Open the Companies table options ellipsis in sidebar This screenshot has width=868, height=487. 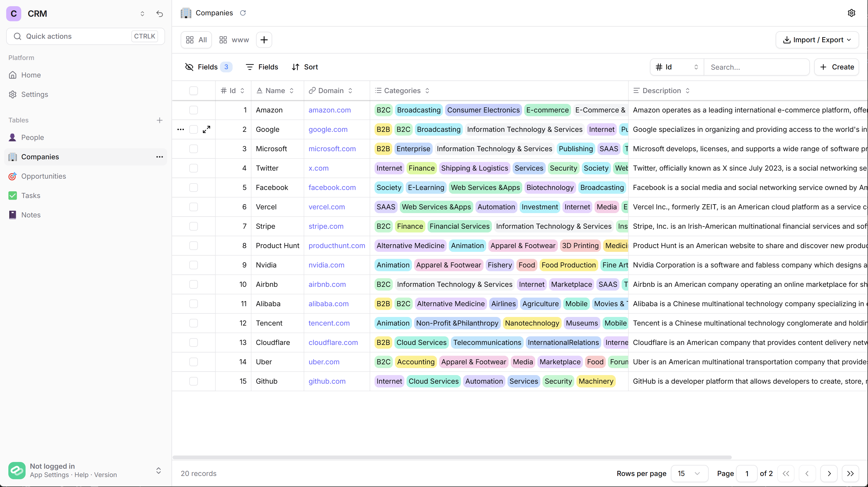[159, 157]
